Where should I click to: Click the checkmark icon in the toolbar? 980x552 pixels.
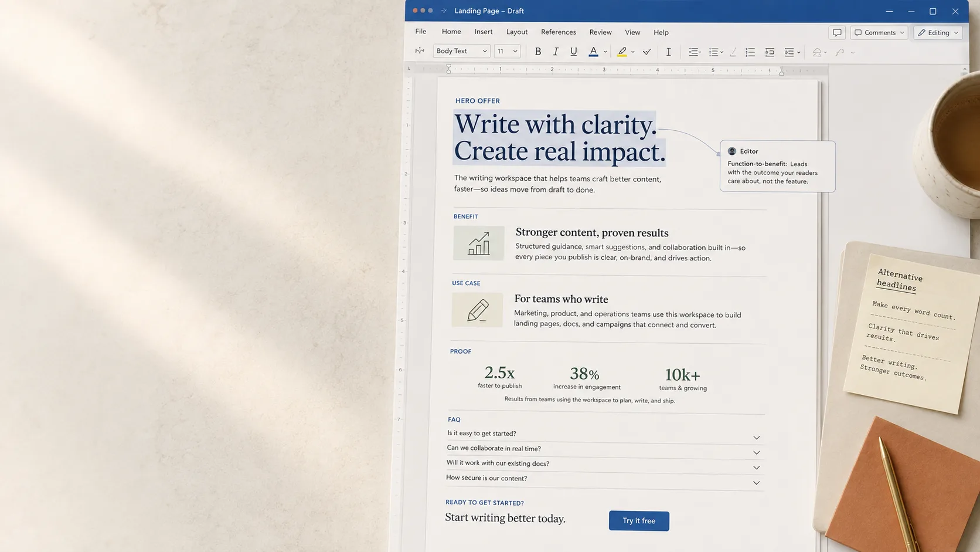[x=646, y=52]
